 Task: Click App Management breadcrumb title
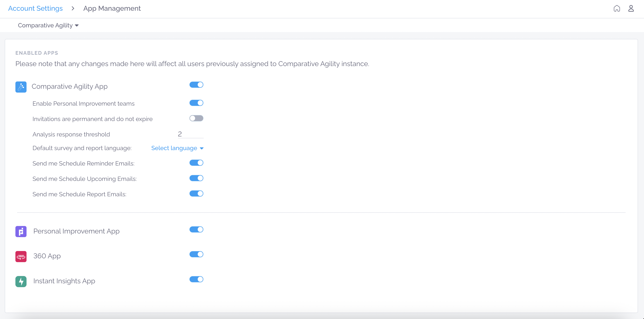pos(112,9)
